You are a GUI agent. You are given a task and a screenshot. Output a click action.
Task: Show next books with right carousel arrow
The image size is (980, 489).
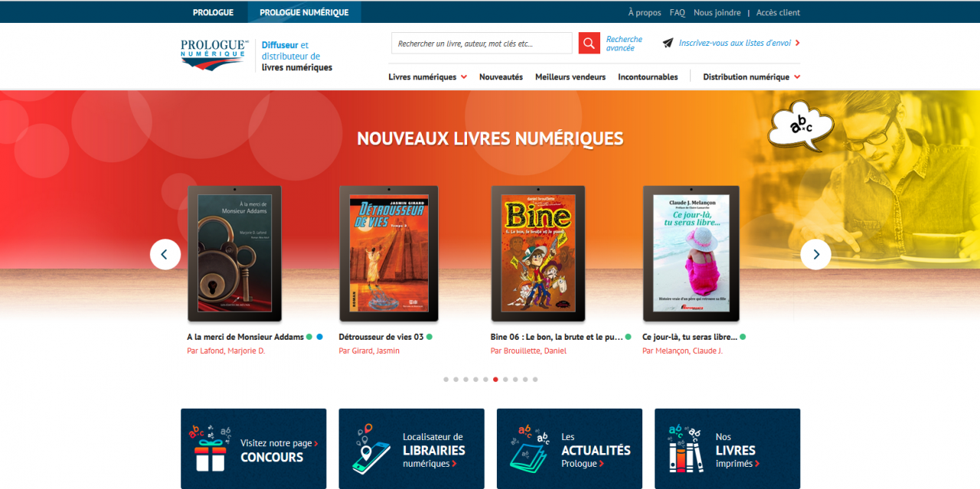pos(815,254)
